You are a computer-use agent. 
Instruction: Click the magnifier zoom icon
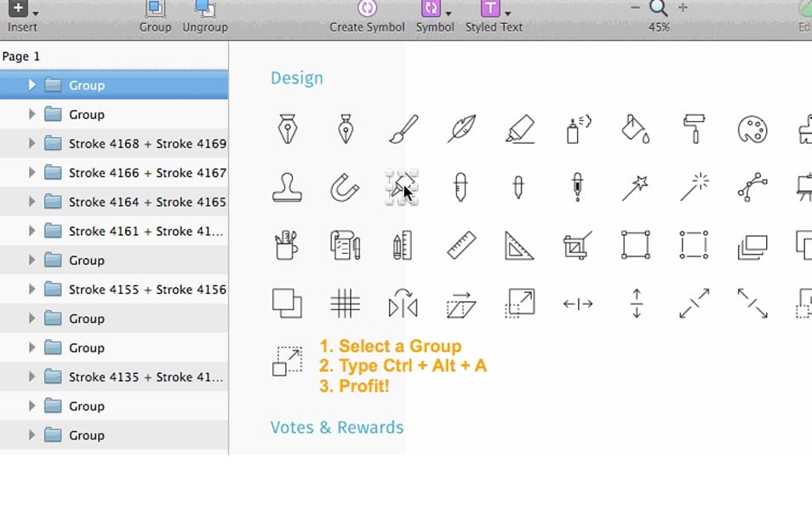pyautogui.click(x=659, y=8)
